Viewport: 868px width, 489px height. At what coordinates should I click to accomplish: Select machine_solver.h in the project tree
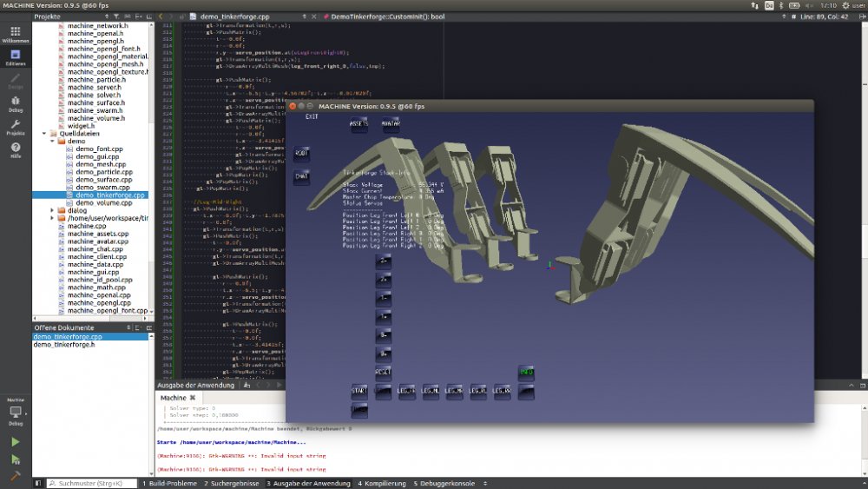click(x=94, y=96)
